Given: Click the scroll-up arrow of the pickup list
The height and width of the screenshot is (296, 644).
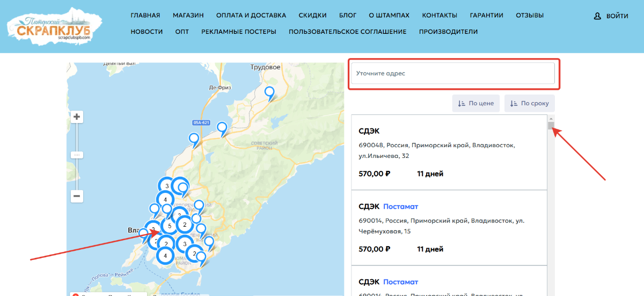Looking at the screenshot, I should [551, 118].
